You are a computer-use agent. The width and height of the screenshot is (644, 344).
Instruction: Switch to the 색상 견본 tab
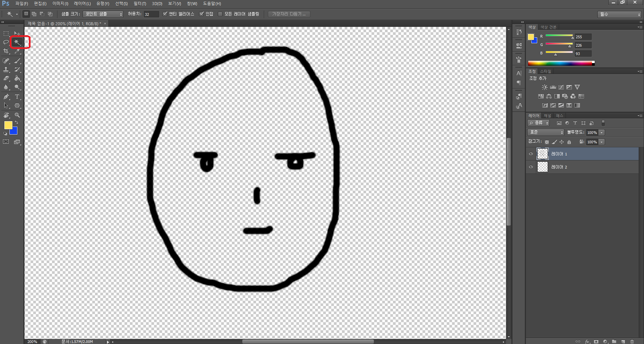tap(548, 27)
